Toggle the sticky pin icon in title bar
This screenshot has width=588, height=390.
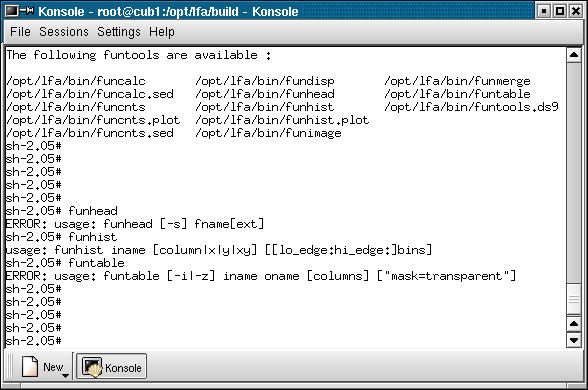[27, 11]
